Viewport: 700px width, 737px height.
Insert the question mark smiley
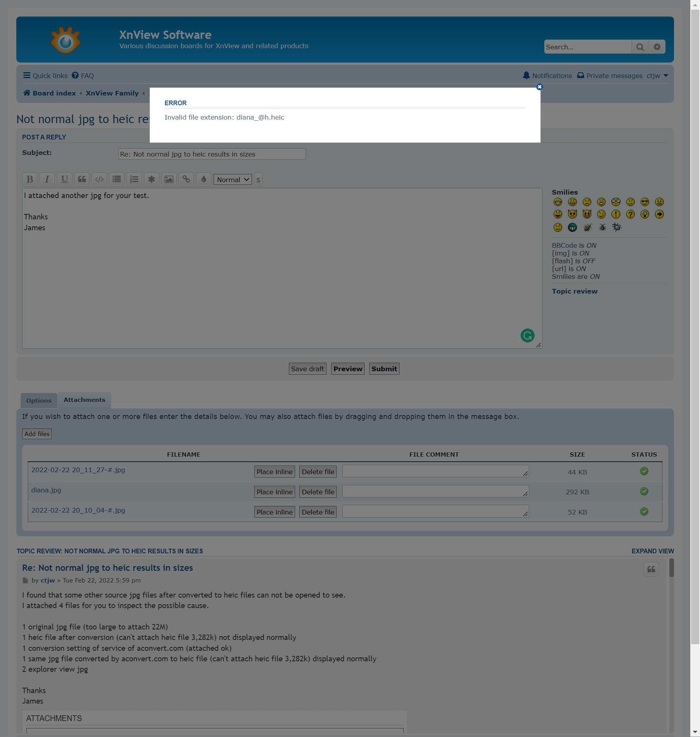(x=631, y=214)
